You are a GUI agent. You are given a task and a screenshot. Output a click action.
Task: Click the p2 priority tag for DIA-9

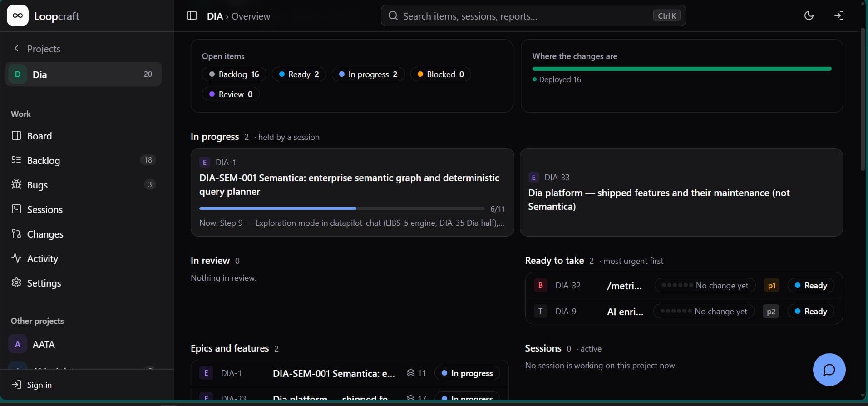[x=771, y=311]
